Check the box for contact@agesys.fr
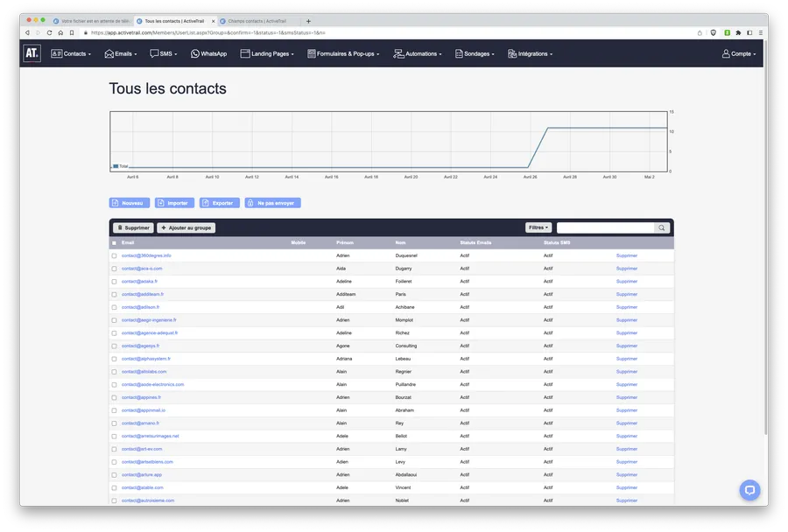This screenshot has width=788, height=532. pos(114,346)
